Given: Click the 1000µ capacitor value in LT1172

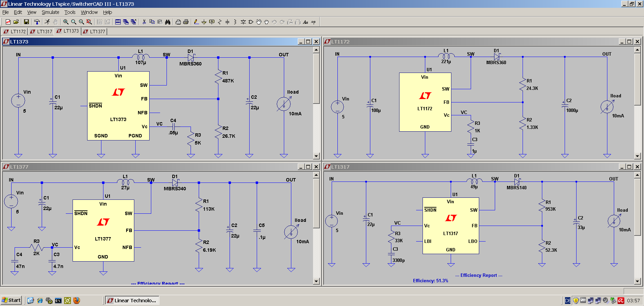Looking at the screenshot, I should (572, 110).
